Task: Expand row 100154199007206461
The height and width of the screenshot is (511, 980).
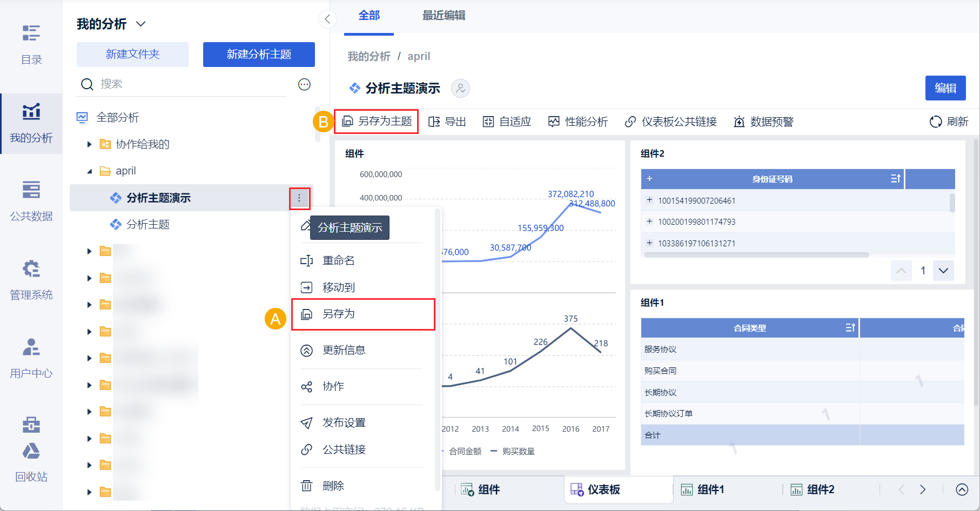Action: click(x=649, y=200)
